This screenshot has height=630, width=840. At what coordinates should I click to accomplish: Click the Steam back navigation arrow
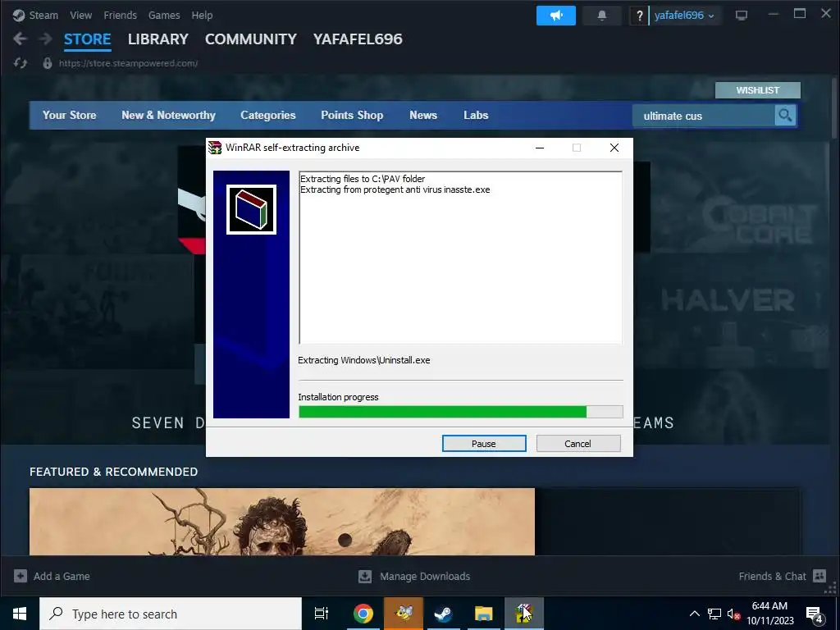pos(20,39)
